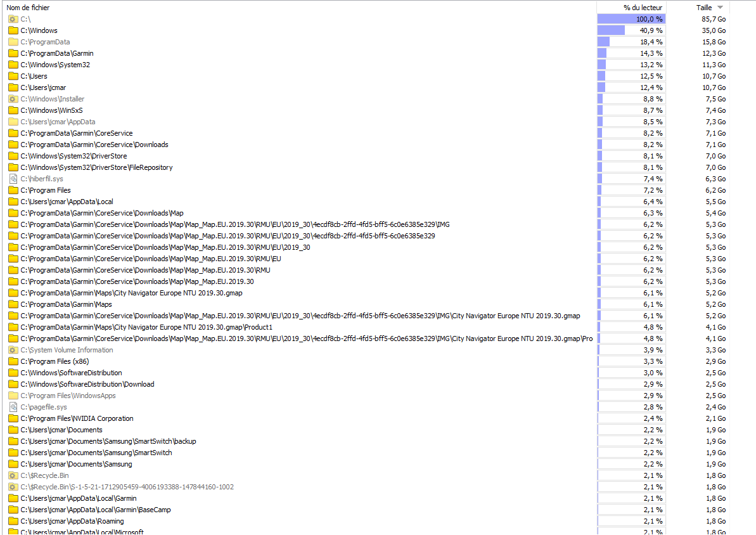
Task: Click the 18,4 % usage bar
Action: (x=631, y=42)
